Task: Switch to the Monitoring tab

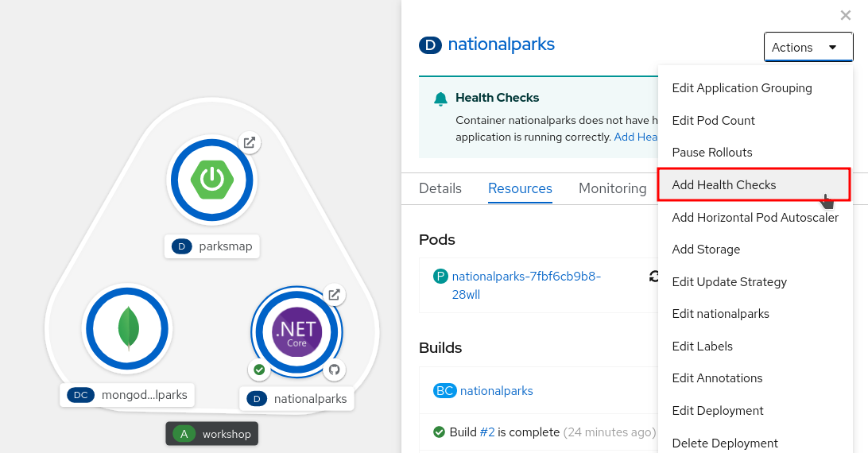Action: tap(612, 188)
